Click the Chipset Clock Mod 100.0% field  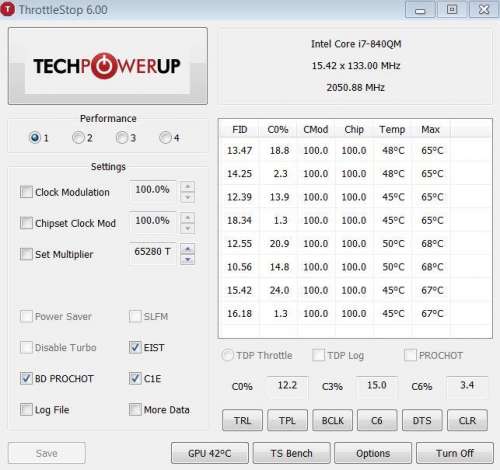pyautogui.click(x=153, y=221)
